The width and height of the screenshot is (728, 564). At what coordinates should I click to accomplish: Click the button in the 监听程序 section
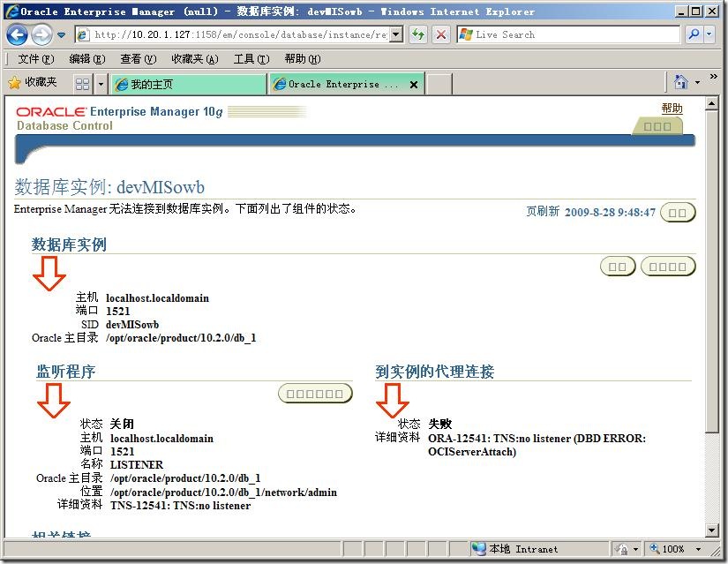click(315, 394)
